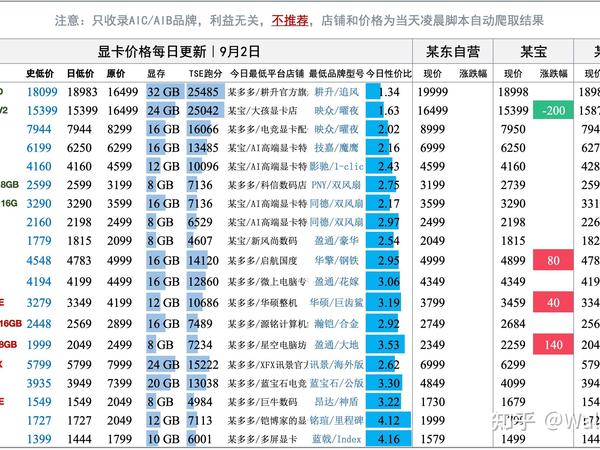Click the 原价 column header
The width and height of the screenshot is (600, 450).
pyautogui.click(x=116, y=73)
